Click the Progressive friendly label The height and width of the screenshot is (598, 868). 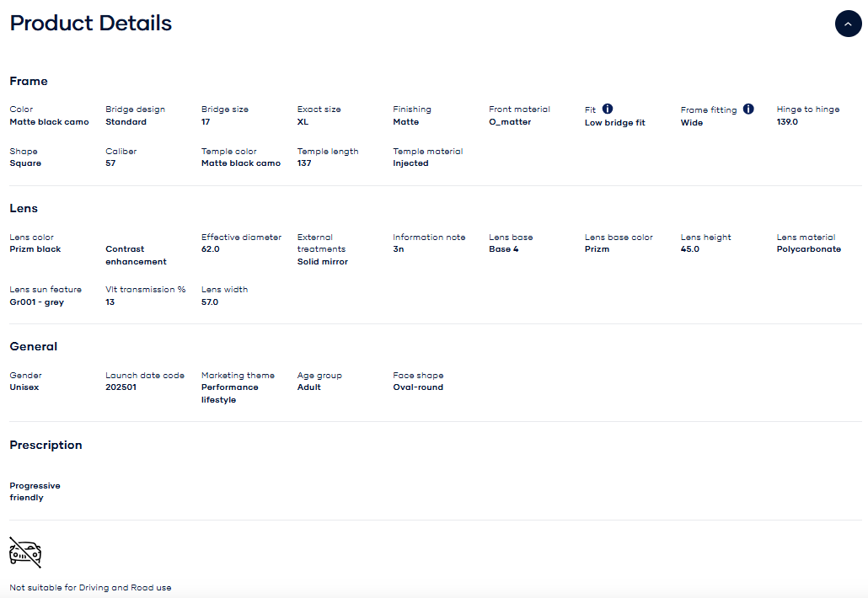pos(35,492)
